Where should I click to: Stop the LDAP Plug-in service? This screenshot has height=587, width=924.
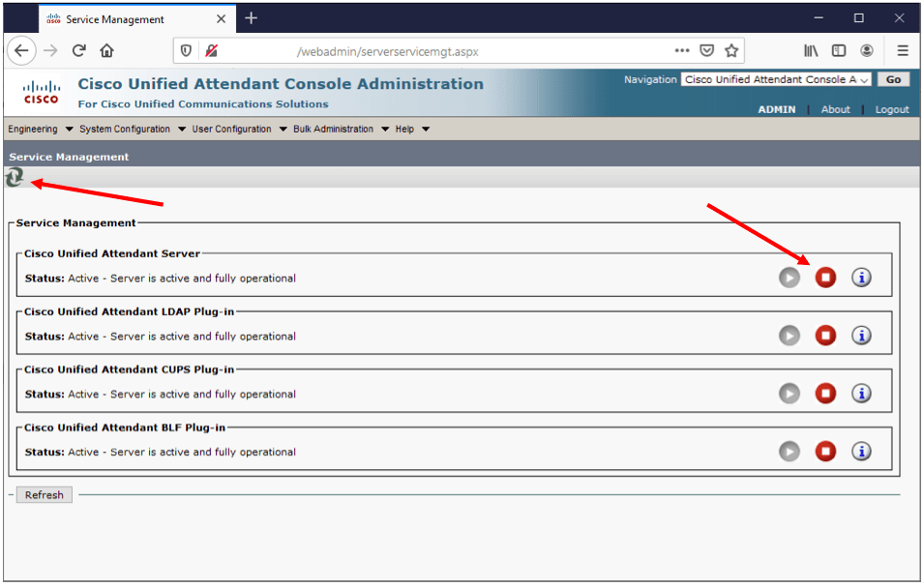pos(825,336)
